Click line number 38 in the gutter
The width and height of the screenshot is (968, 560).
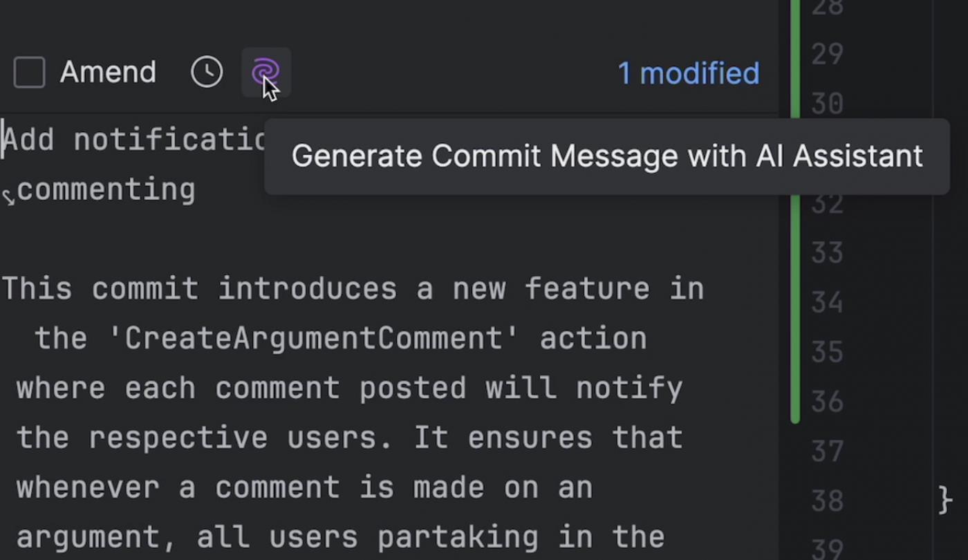(827, 501)
